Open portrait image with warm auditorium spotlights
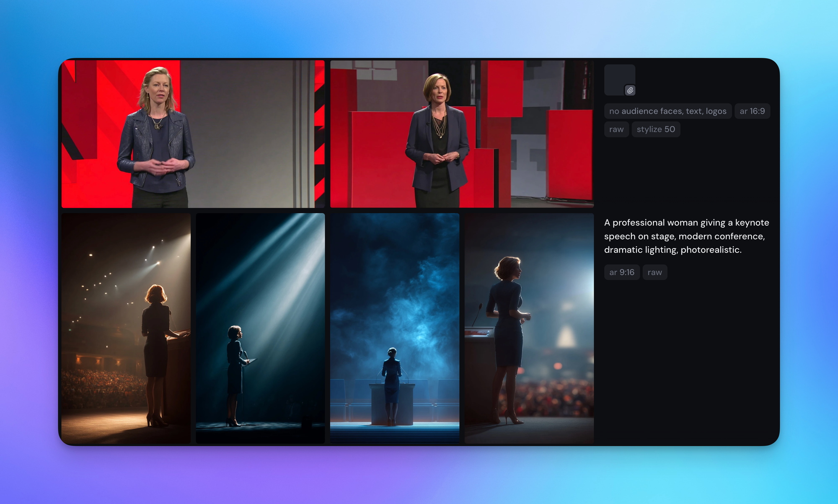The width and height of the screenshot is (838, 504). coord(126,328)
